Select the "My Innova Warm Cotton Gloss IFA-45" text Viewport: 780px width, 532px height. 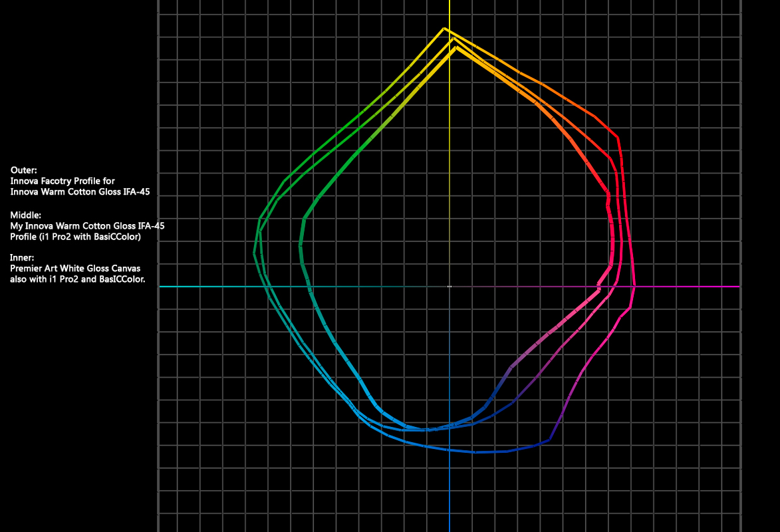click(87, 226)
